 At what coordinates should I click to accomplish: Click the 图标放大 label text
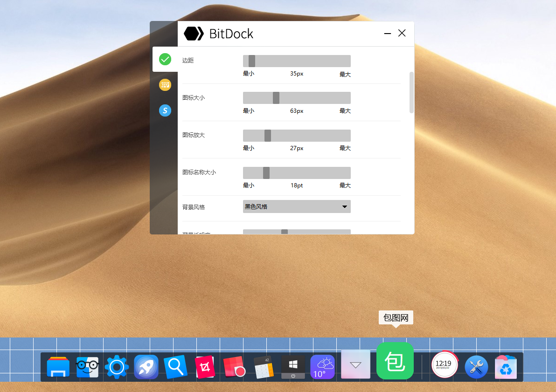[194, 135]
